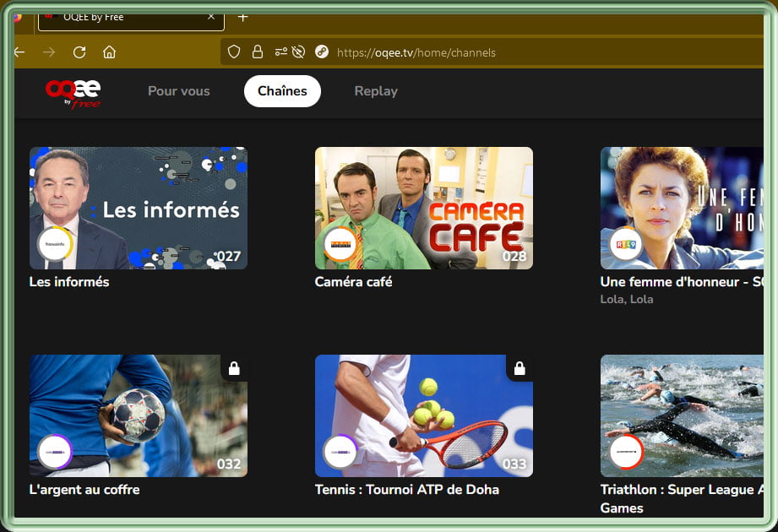The width and height of the screenshot is (778, 532).
Task: Click the lock icon on Tennis card
Action: 520,368
